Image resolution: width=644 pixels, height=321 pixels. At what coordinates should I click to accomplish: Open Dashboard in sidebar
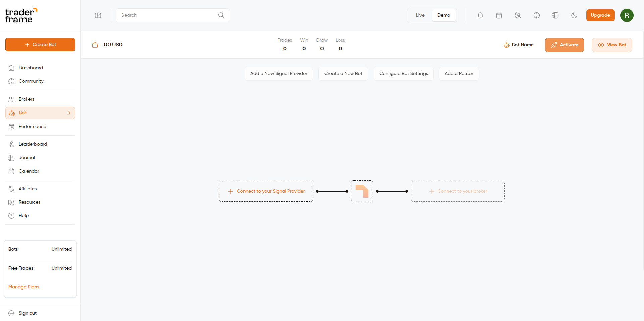click(40, 68)
